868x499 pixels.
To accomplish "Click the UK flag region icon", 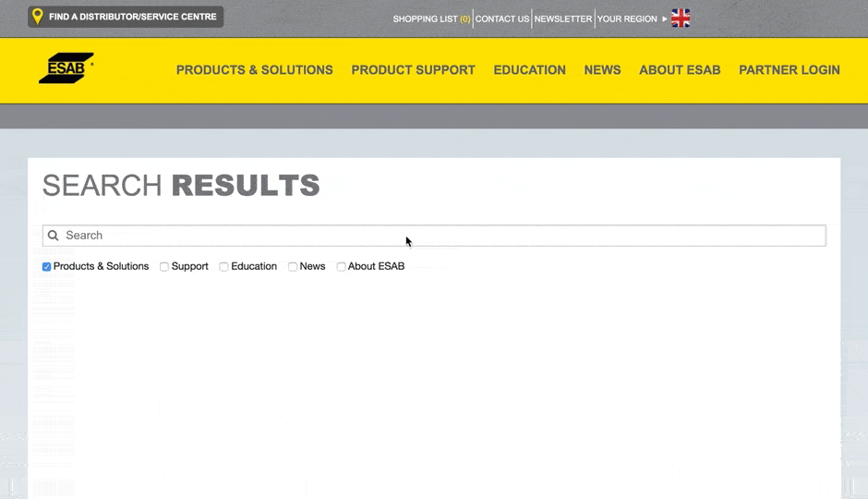I will [x=681, y=18].
